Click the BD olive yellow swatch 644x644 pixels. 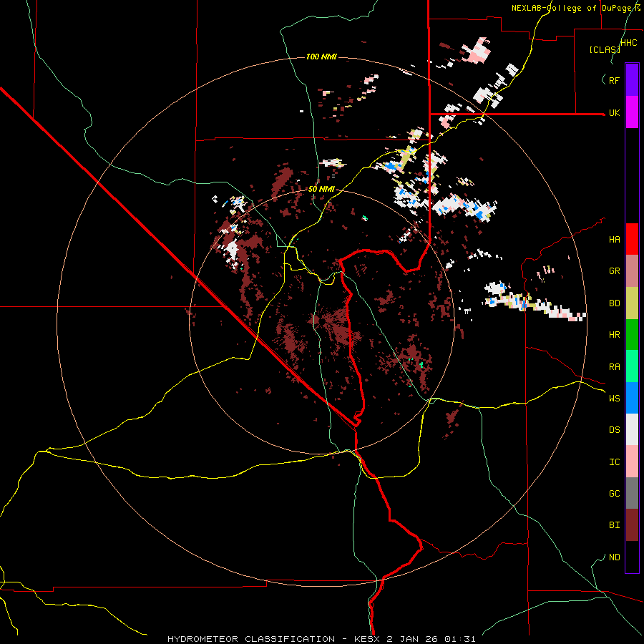coord(632,303)
